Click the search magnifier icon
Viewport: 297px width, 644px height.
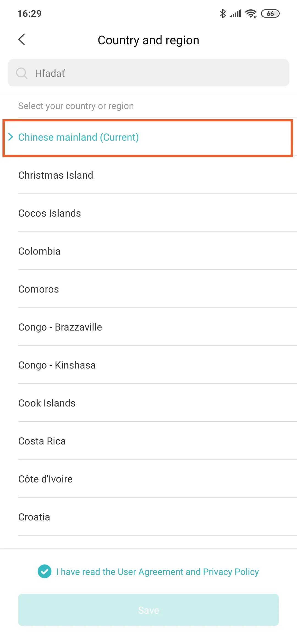21,73
